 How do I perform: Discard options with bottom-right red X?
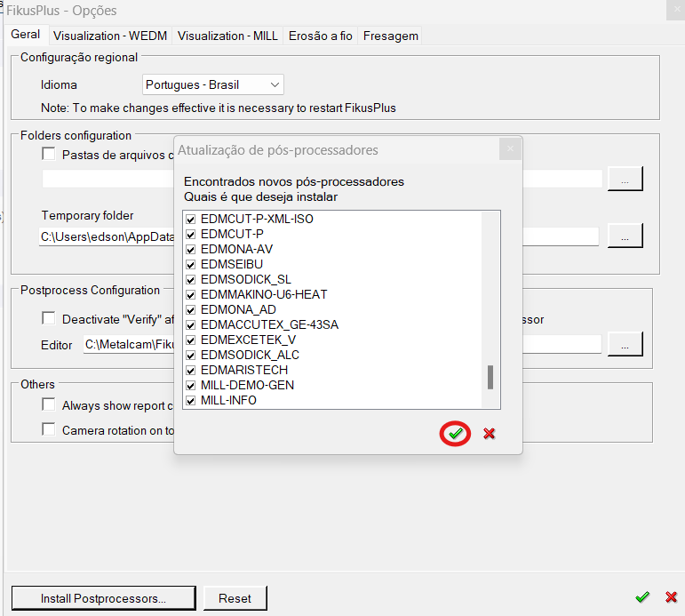pyautogui.click(x=671, y=597)
